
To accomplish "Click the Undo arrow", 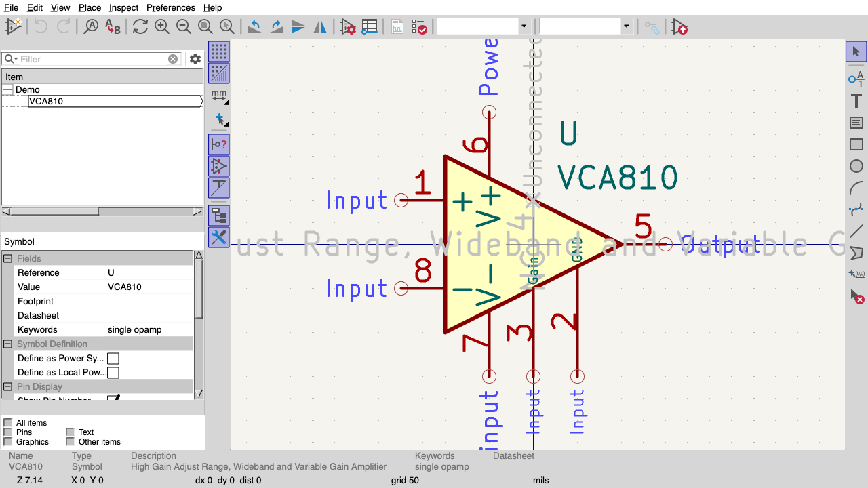I will click(41, 26).
